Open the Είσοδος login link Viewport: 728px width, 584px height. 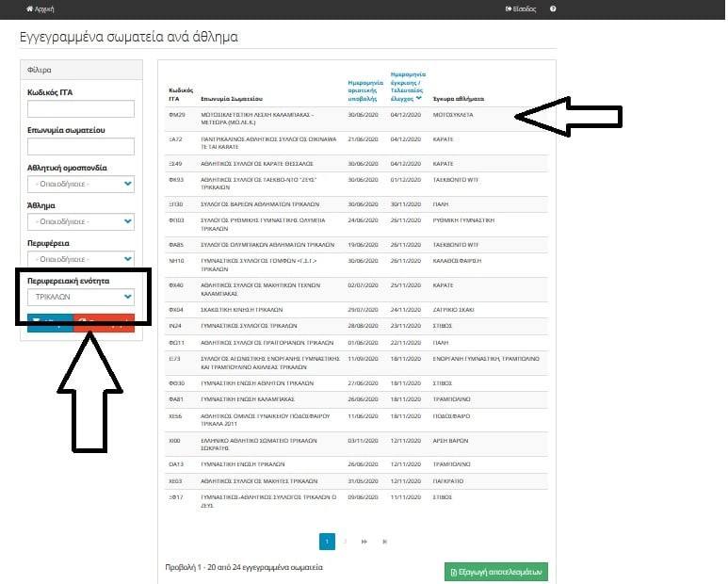521,8
